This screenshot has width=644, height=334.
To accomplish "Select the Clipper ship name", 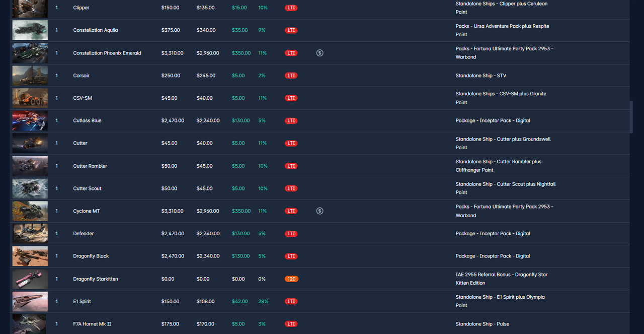I will click(81, 8).
